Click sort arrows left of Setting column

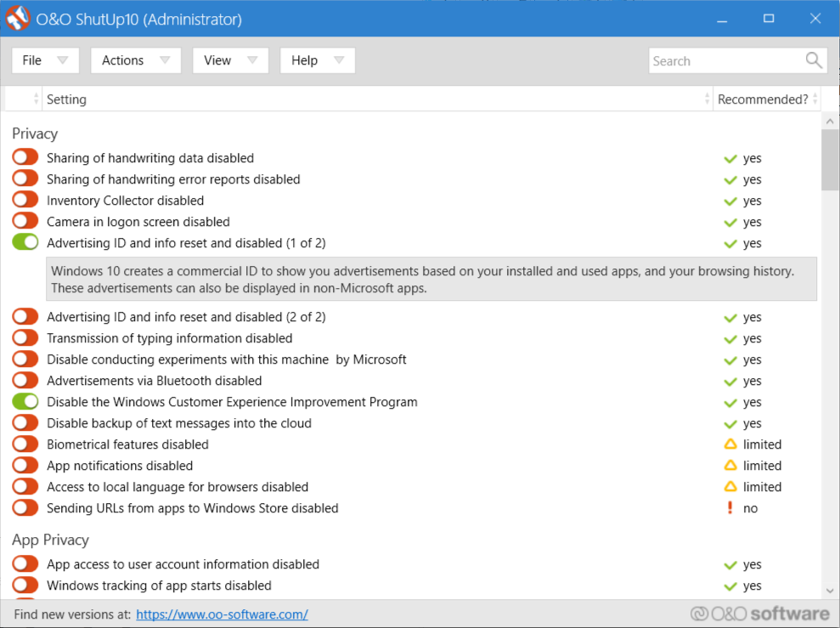[37, 99]
